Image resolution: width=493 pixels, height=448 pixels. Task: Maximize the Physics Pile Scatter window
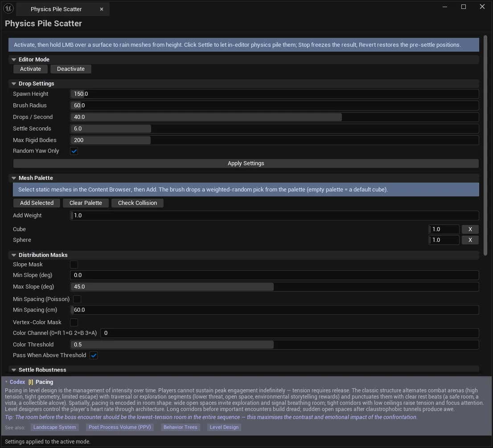click(464, 7)
